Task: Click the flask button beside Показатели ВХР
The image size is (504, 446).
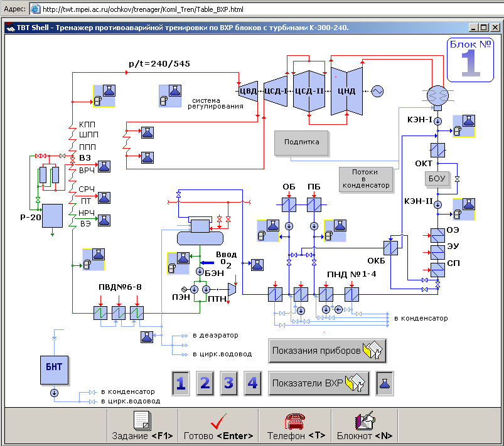Action: pos(385,383)
